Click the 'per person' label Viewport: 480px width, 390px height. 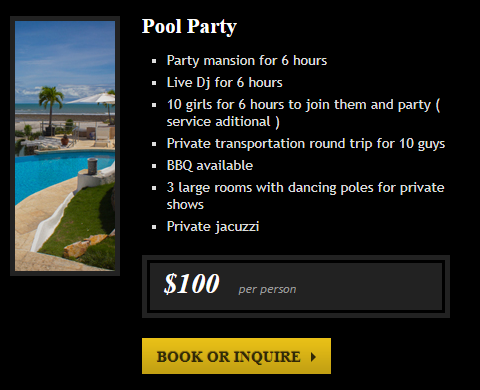267,289
